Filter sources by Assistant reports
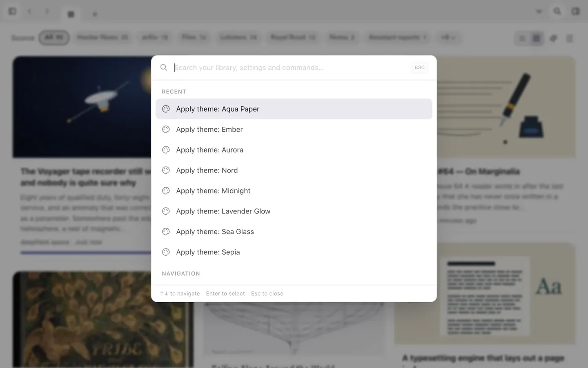Screen dimensions: 588x368 pyautogui.click(x=397, y=38)
